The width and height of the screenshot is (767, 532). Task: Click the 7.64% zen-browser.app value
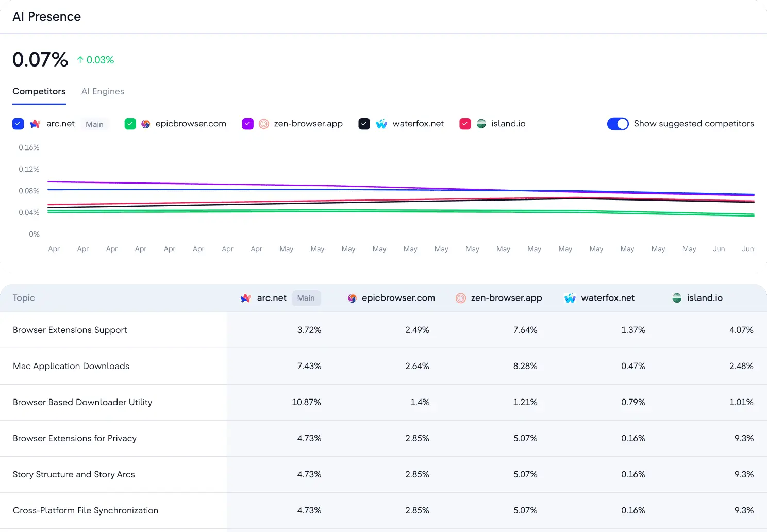tap(525, 330)
